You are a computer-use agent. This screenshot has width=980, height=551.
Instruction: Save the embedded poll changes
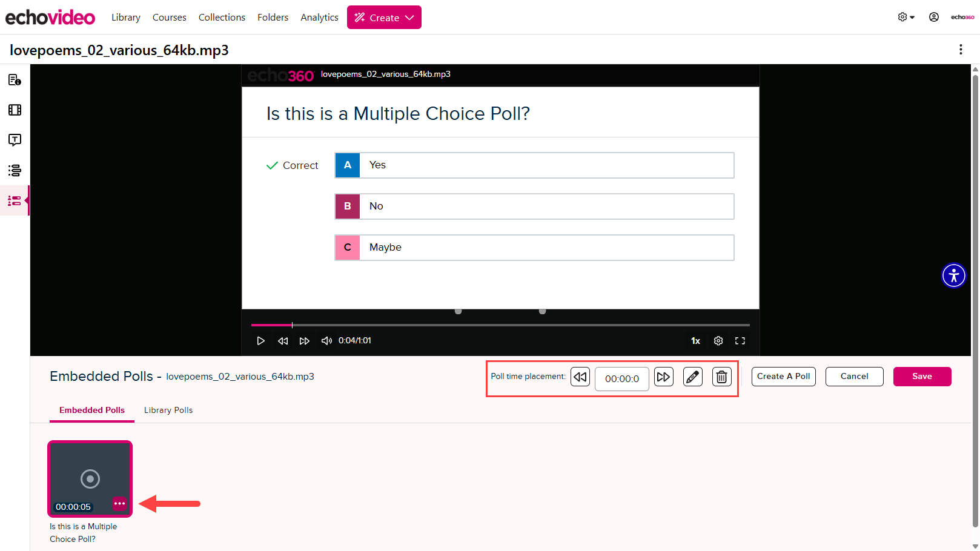[x=922, y=376]
